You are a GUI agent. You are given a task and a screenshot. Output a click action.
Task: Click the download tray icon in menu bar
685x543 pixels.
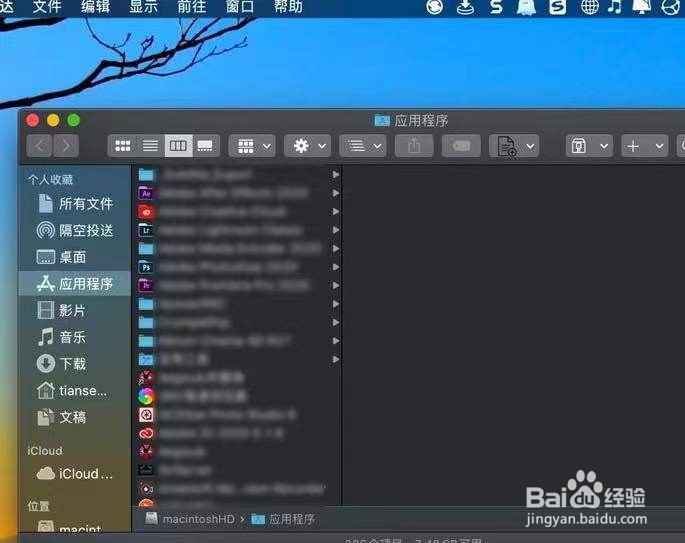click(x=465, y=7)
